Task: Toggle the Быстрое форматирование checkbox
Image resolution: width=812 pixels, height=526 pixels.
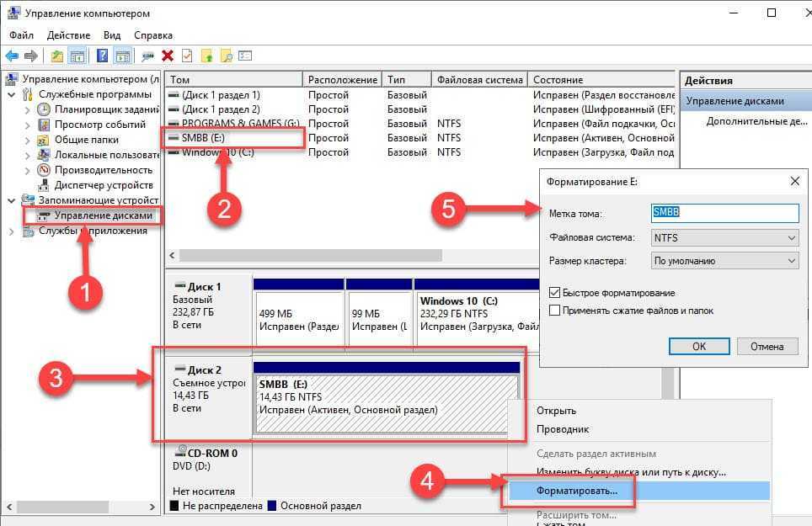Action: [554, 293]
